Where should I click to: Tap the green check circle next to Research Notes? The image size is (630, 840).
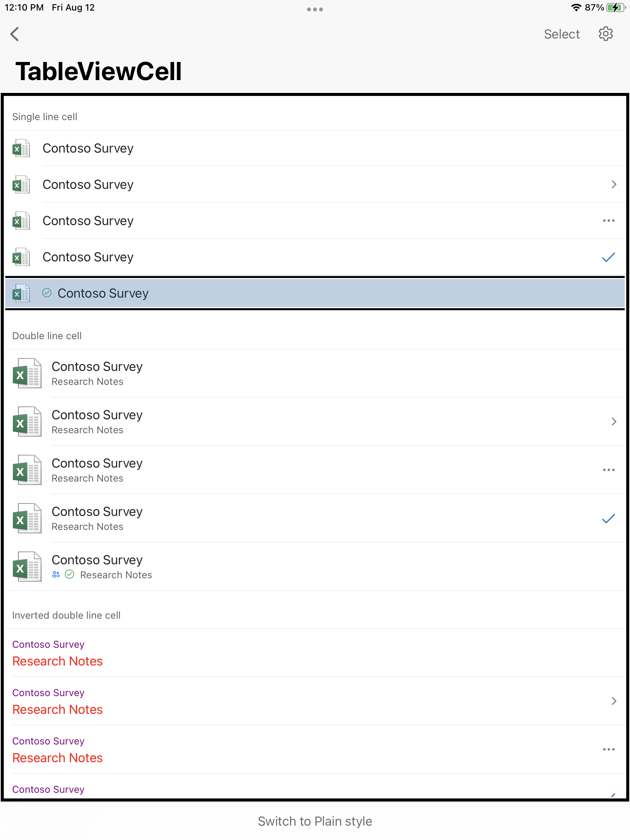pos(69,574)
